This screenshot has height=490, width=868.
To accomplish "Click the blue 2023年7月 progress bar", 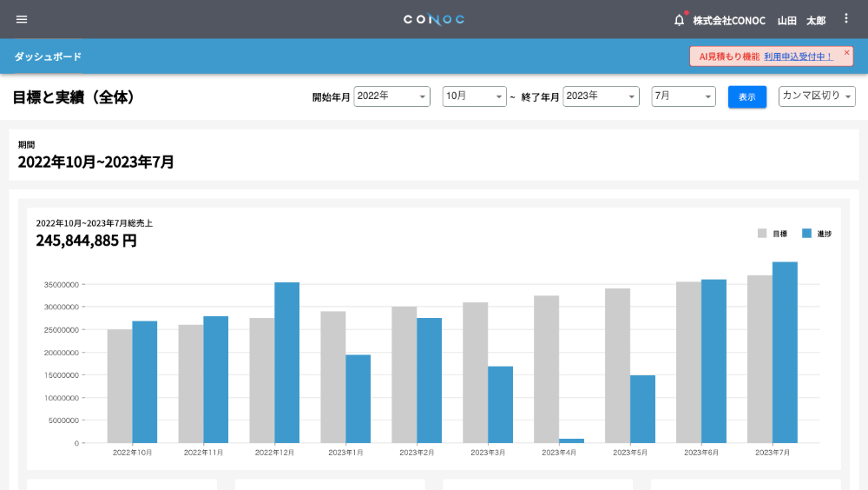I will pos(785,353).
